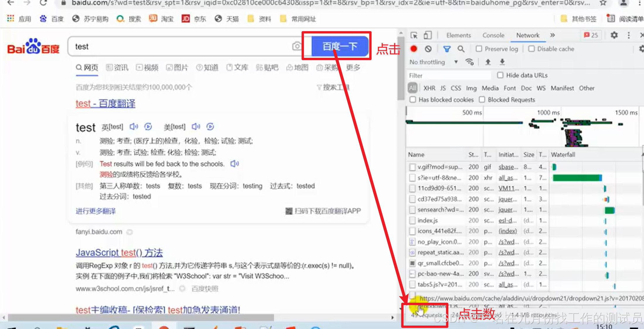Click the record network log button

click(x=413, y=49)
